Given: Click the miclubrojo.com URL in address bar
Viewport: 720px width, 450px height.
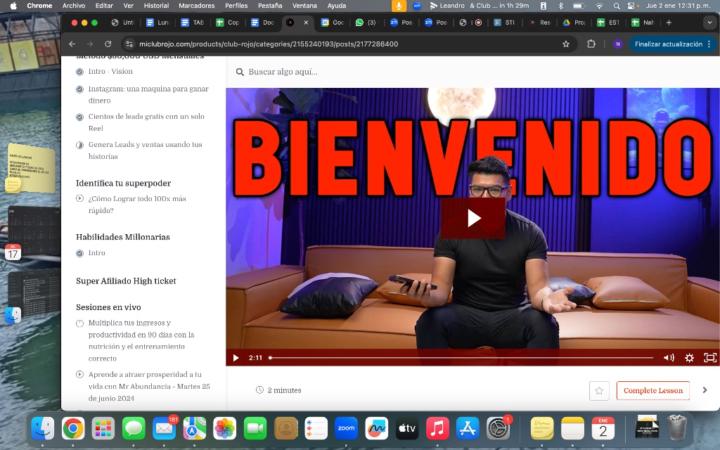Looking at the screenshot, I should pyautogui.click(x=269, y=44).
